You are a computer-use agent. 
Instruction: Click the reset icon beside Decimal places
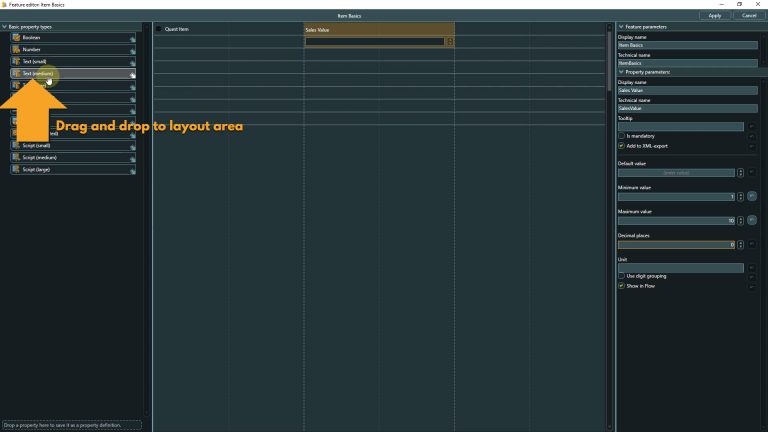[751, 244]
